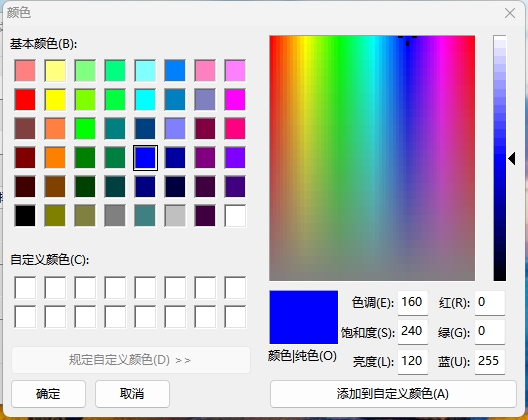
Task: Click the 红(R) red value field
Action: click(x=490, y=302)
